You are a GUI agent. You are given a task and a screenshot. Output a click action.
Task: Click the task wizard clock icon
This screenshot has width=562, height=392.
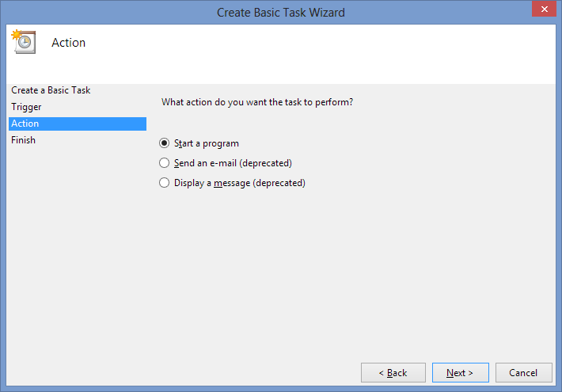click(21, 41)
